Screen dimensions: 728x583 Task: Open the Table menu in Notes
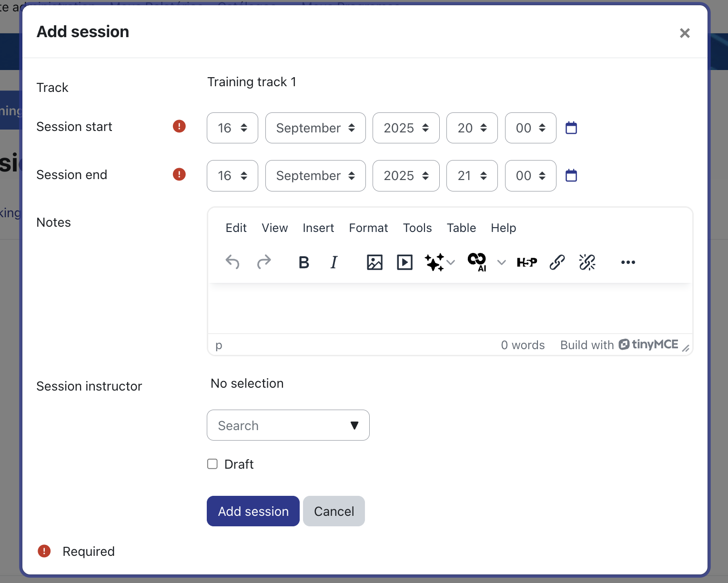click(x=461, y=228)
